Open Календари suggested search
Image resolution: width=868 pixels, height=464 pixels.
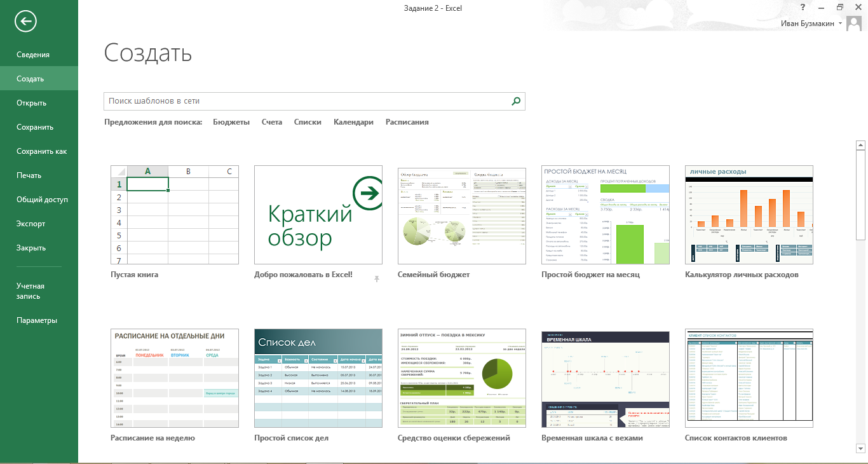353,122
